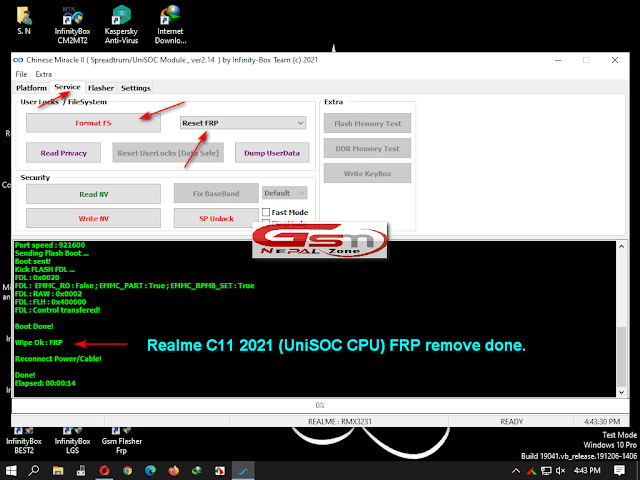
Task: Open the red-green taskbar app icon
Action: [220, 471]
